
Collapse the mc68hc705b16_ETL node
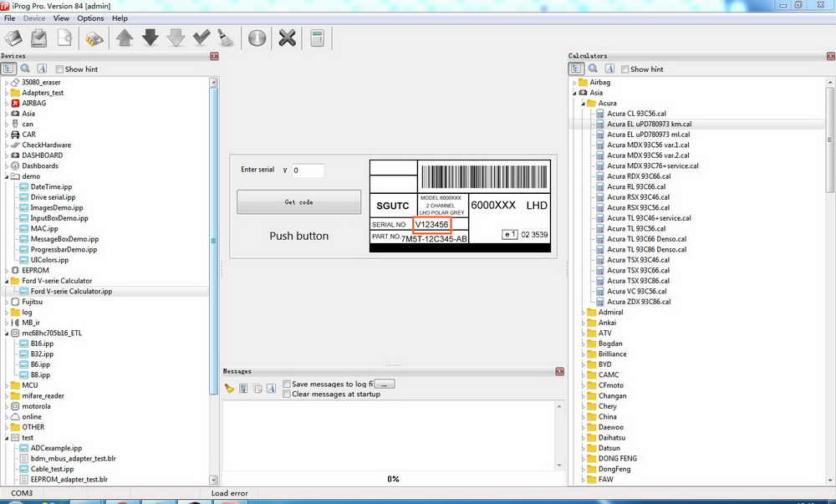7,333
